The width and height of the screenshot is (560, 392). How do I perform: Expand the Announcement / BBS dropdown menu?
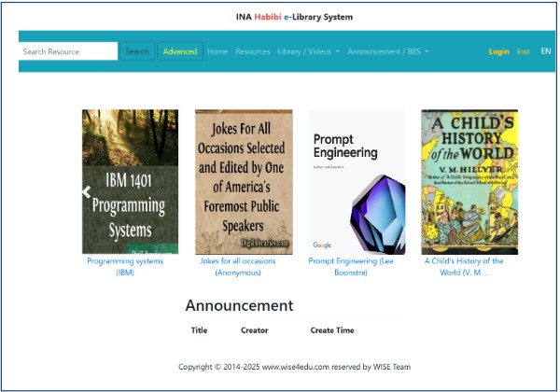[388, 51]
